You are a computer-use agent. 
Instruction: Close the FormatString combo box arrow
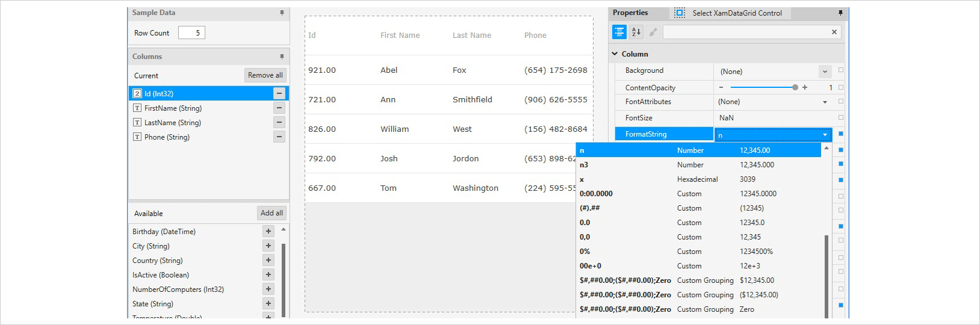pos(825,135)
